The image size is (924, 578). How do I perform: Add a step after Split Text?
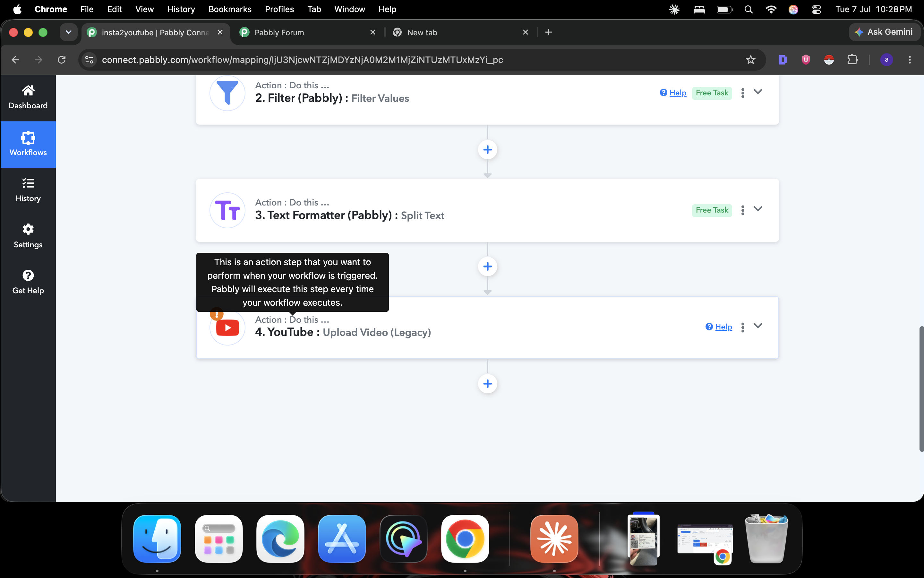[487, 267]
